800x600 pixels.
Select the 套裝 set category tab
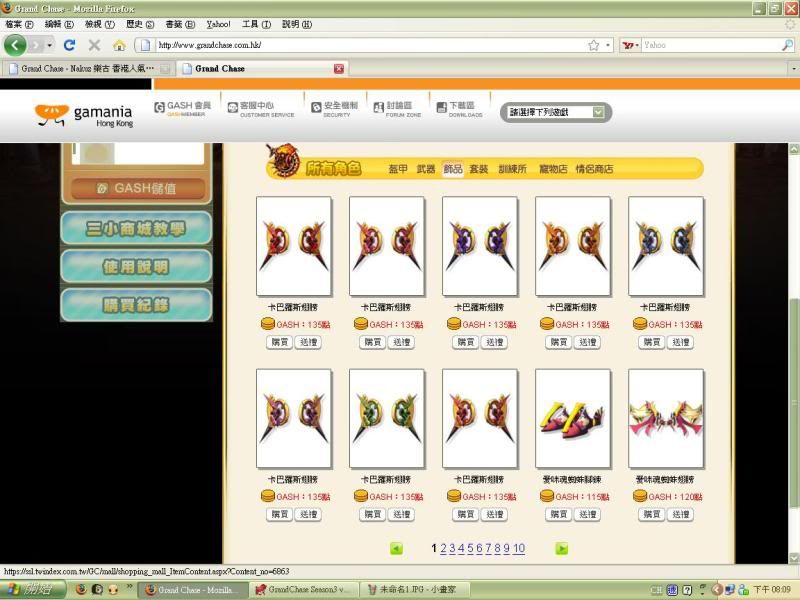(x=479, y=169)
